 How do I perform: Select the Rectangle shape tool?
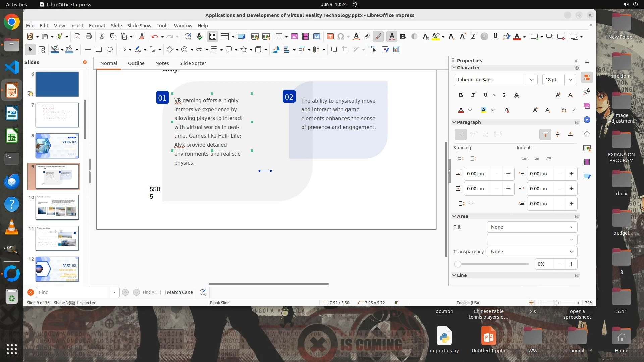coord(99,50)
